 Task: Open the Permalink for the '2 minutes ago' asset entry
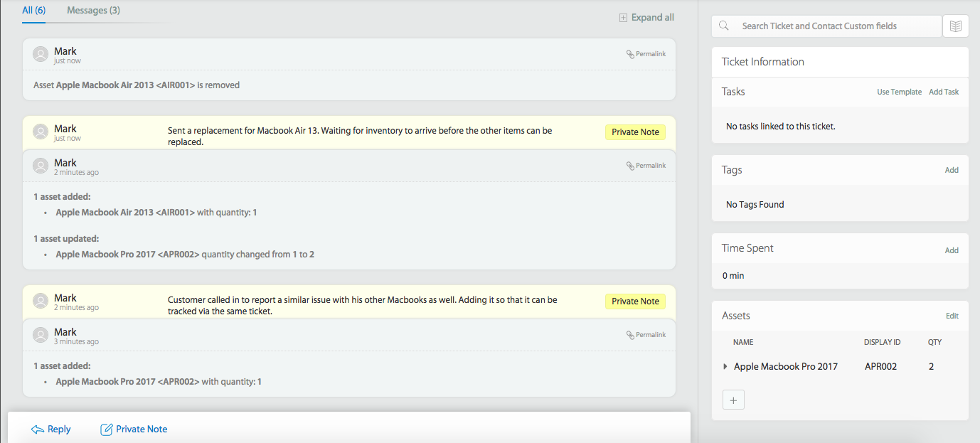[646, 166]
